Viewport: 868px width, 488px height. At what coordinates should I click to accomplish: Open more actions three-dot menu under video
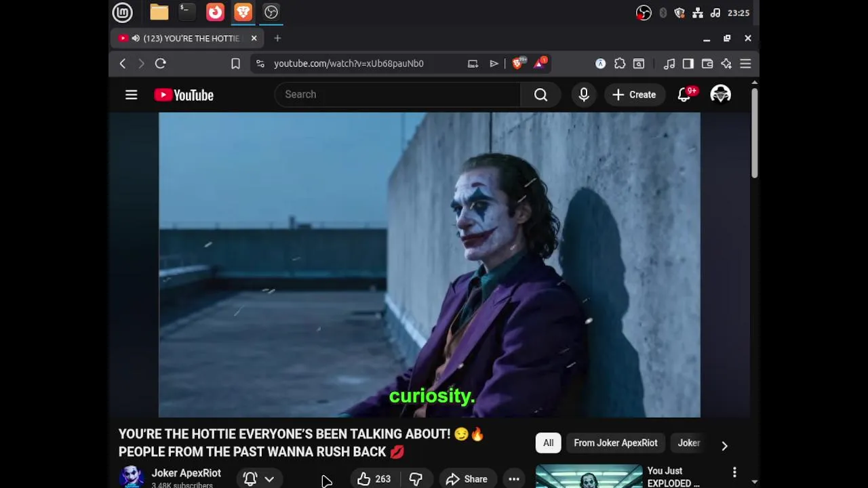click(514, 479)
